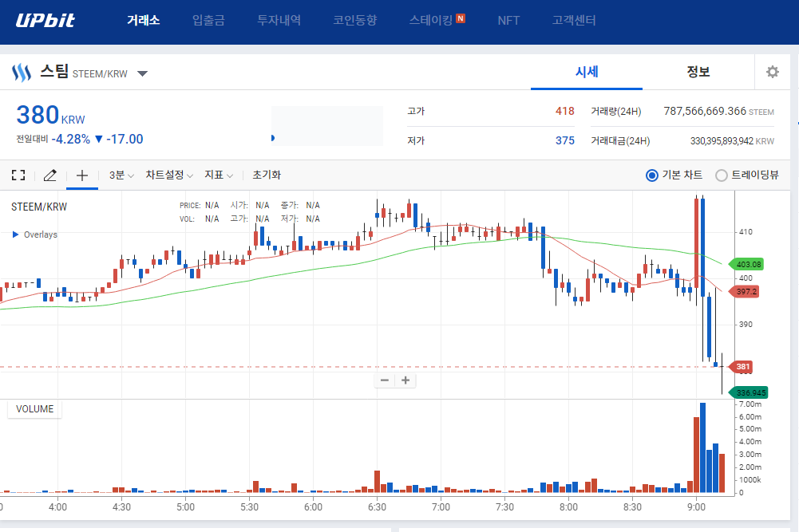
Task: Zoom out chart with minus button
Action: point(385,380)
